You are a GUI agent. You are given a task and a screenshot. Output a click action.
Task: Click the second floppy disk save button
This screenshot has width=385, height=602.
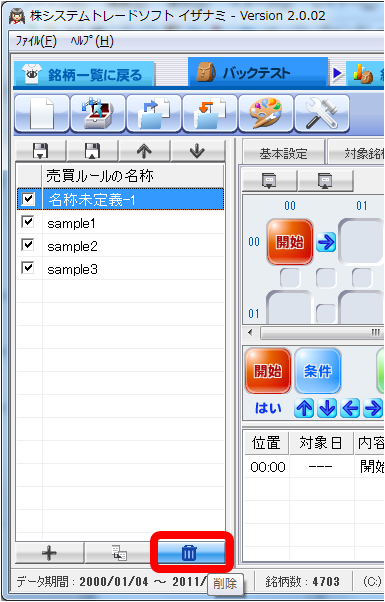(92, 151)
